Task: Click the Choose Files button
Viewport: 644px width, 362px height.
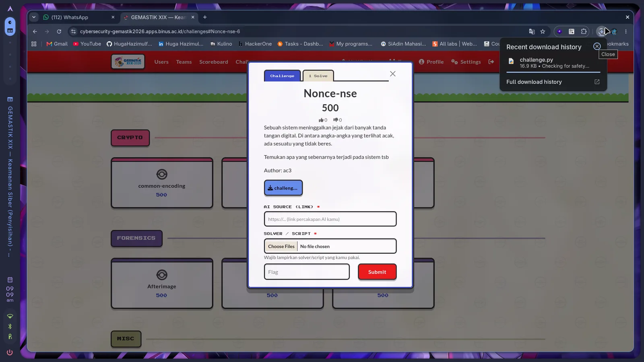Action: [x=281, y=246]
